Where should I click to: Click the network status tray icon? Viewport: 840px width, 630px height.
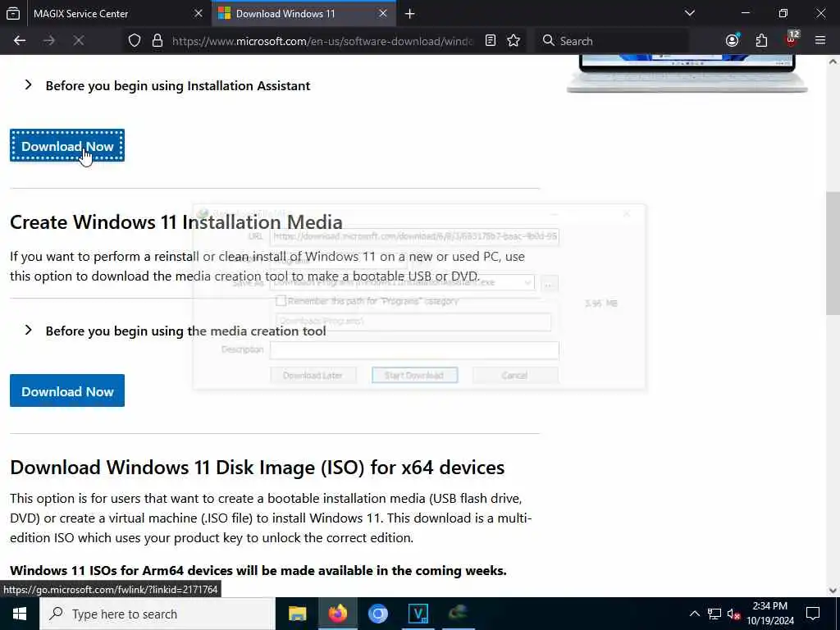[x=714, y=614]
